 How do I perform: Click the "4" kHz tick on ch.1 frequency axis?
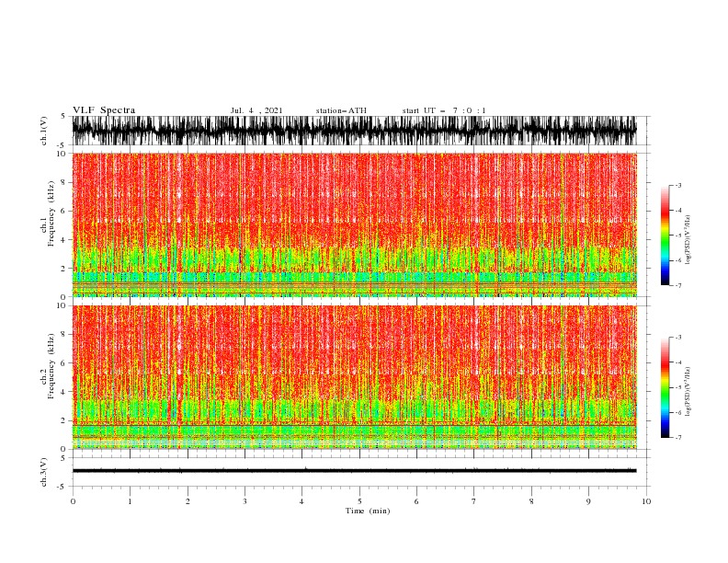65,240
